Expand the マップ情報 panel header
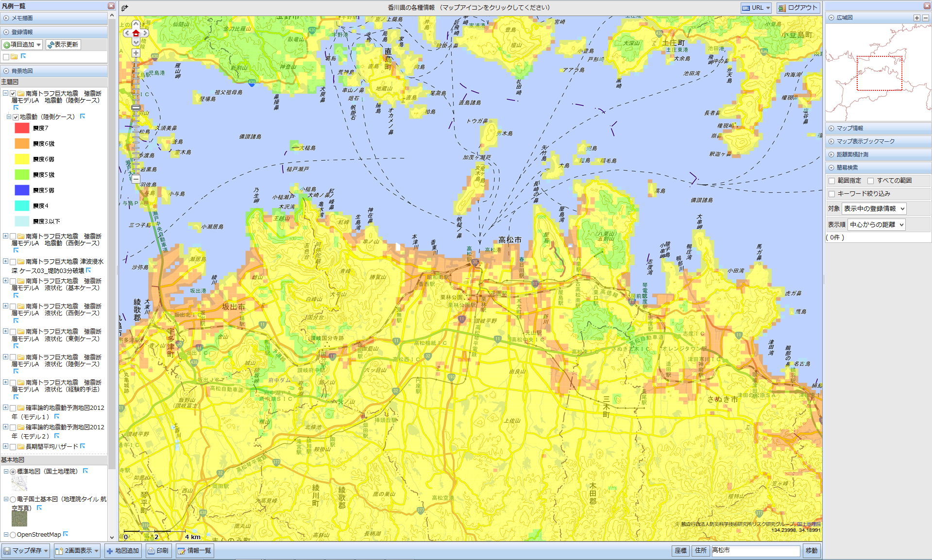Viewport: 932px width, 560px height. 849,128
